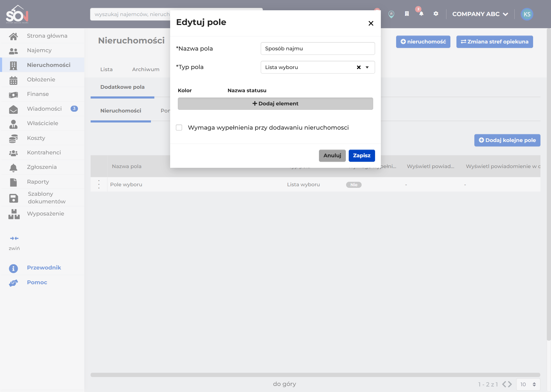Click the Najemcy tenants icon
This screenshot has height=392, width=551.
[x=13, y=51]
